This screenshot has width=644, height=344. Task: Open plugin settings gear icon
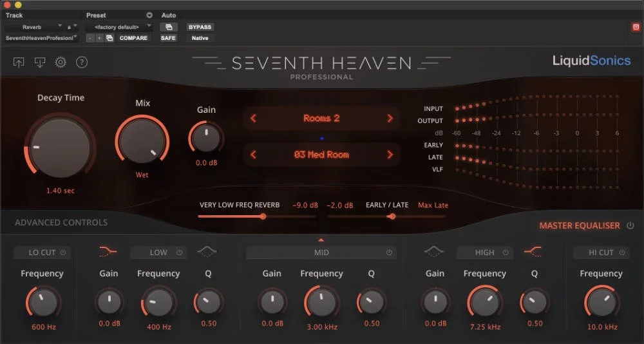click(61, 62)
